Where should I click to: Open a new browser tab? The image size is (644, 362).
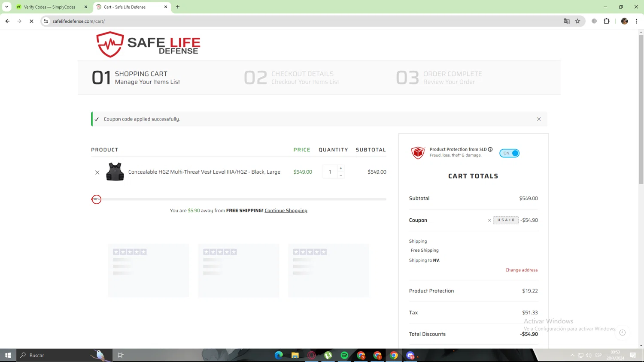tap(178, 7)
